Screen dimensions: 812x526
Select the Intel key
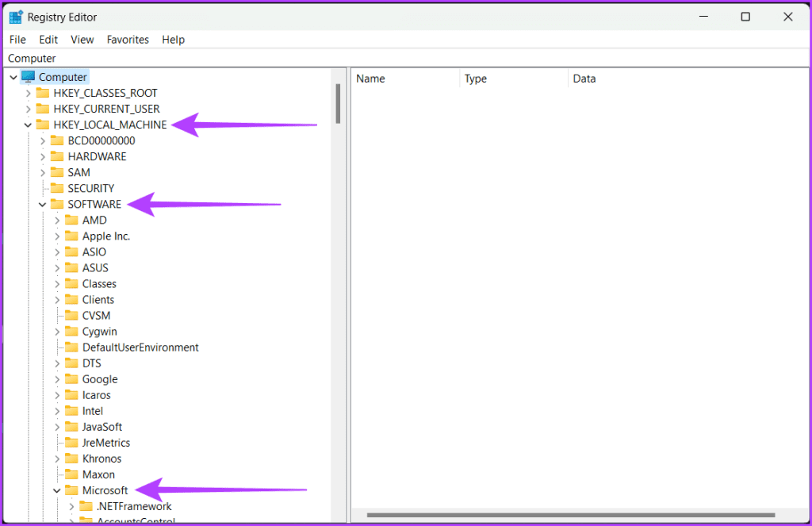92,411
